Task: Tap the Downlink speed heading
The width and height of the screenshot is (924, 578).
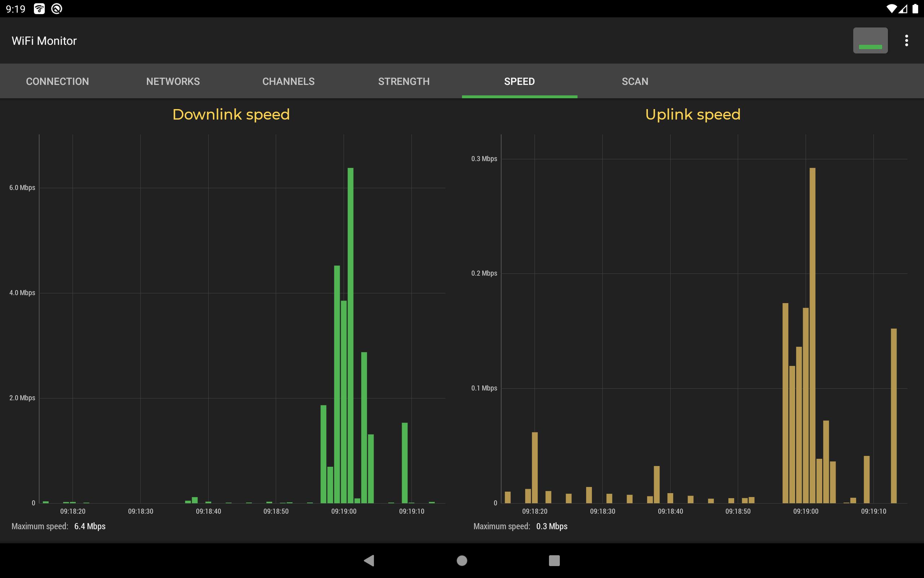Action: [231, 115]
